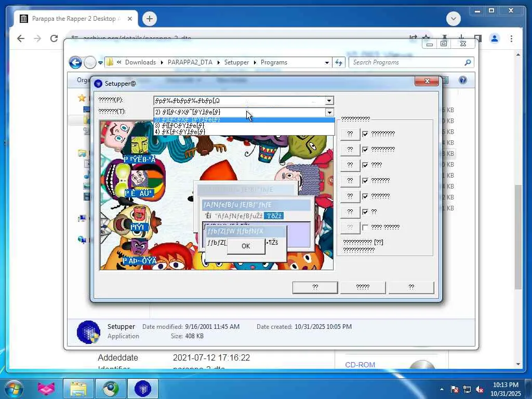The image size is (532, 399).
Task: Click the Setupper application icon in details pane
Action: click(x=88, y=332)
